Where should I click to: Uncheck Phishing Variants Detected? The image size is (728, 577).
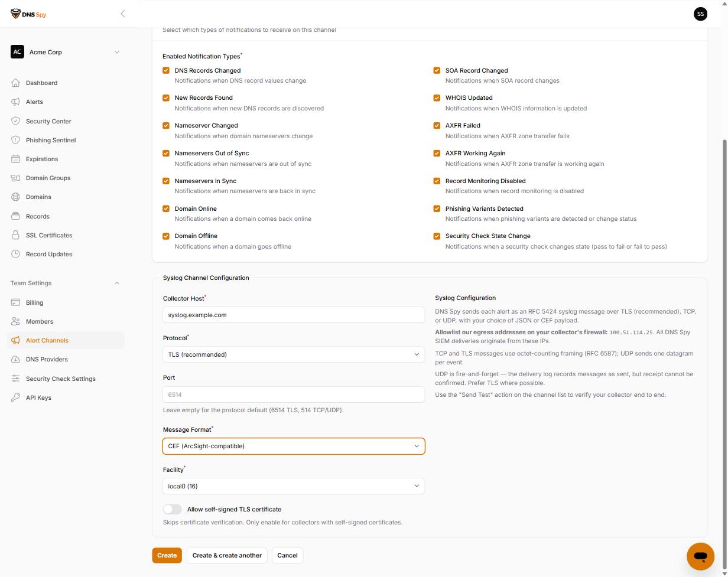pyautogui.click(x=437, y=208)
